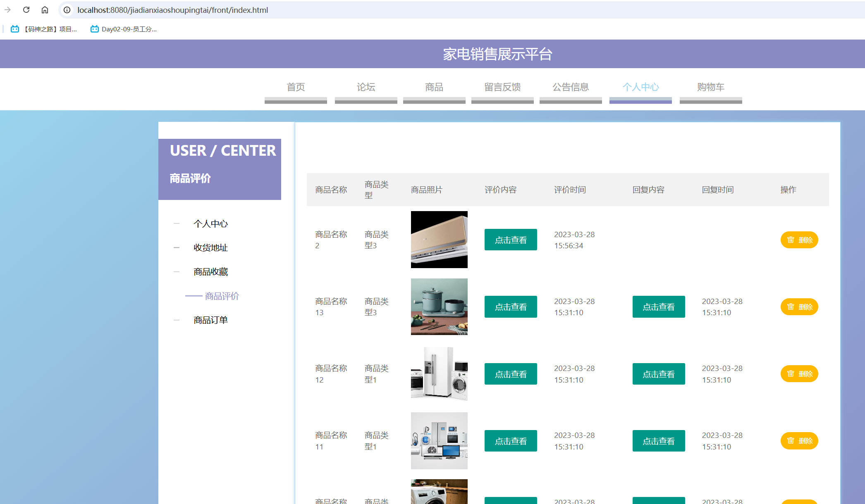This screenshot has width=865, height=504.
Task: View review content for 商品名称12
Action: coord(511,374)
